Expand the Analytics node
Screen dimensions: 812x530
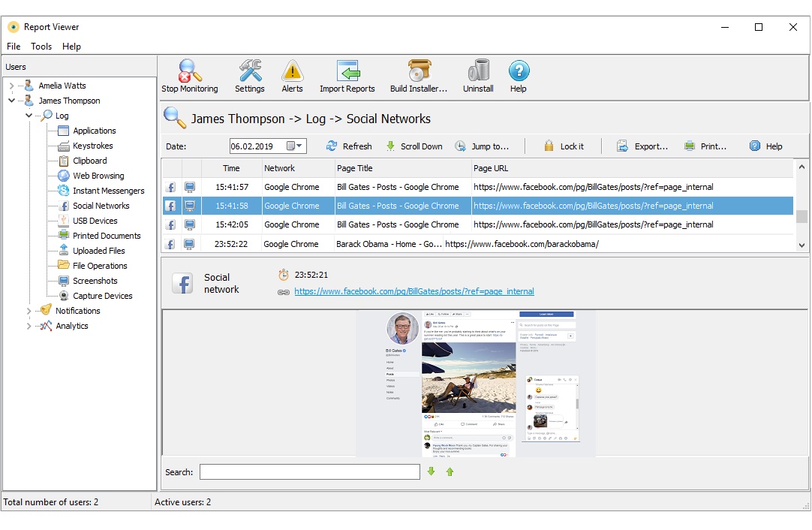(29, 326)
